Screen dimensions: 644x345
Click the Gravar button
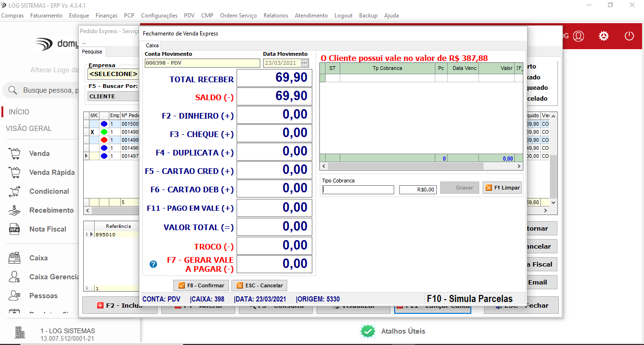pos(459,188)
